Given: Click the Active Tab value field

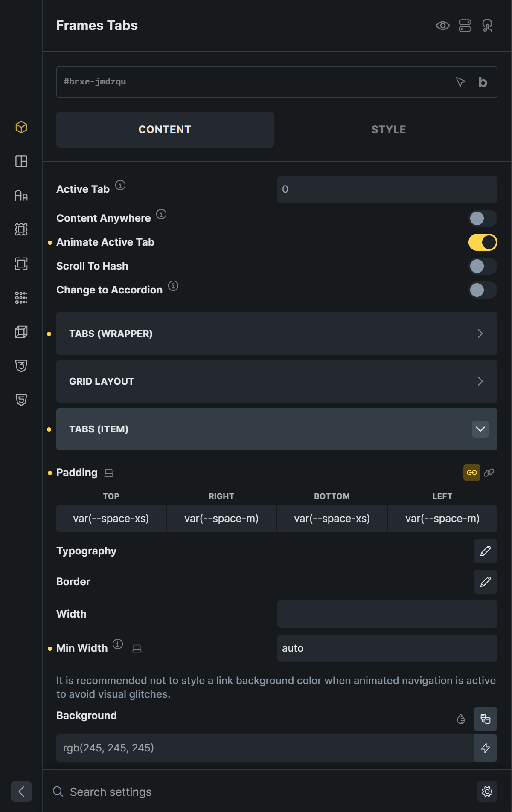Looking at the screenshot, I should pos(387,189).
